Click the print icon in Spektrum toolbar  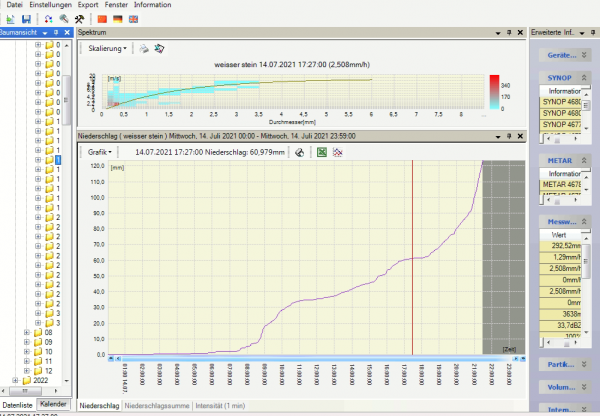(143, 48)
